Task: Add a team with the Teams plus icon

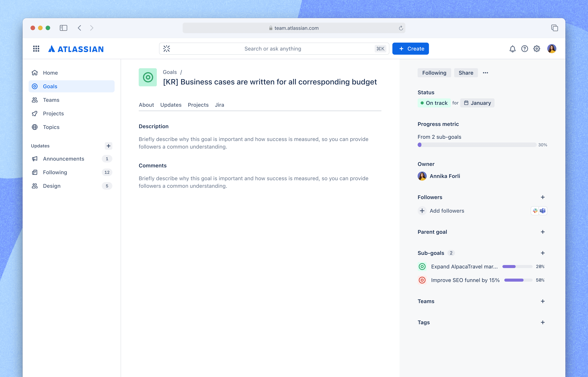Action: (x=543, y=301)
